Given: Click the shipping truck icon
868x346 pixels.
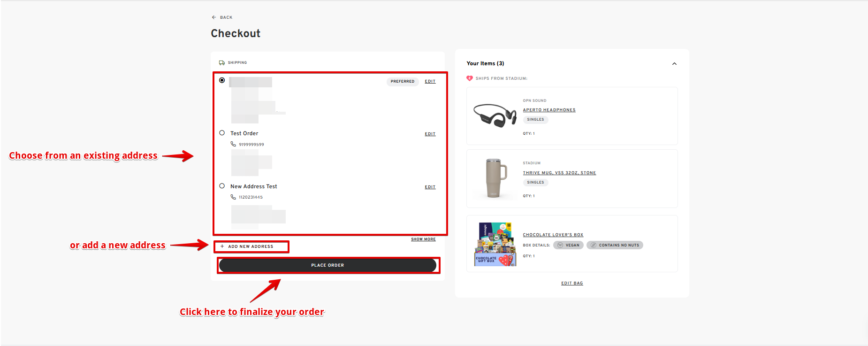Looking at the screenshot, I should click(222, 62).
